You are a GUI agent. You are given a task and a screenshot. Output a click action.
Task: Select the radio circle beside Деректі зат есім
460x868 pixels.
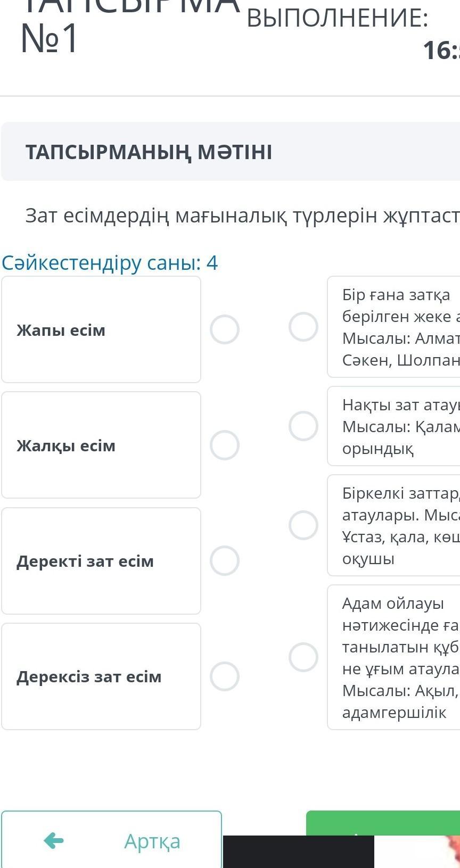[x=224, y=560]
